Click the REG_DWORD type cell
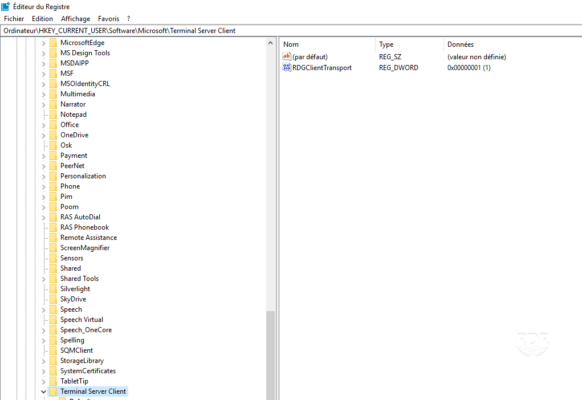Image resolution: width=582 pixels, height=400 pixels. (x=398, y=68)
